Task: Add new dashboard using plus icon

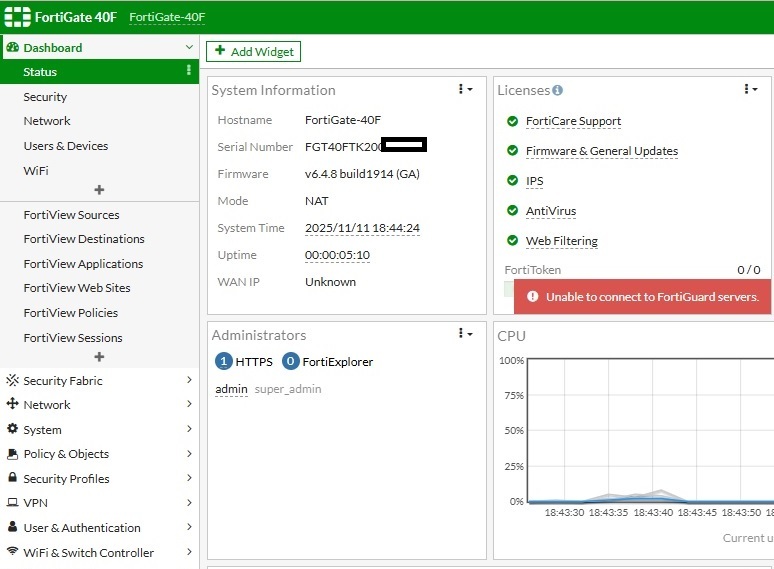Action: [x=99, y=190]
